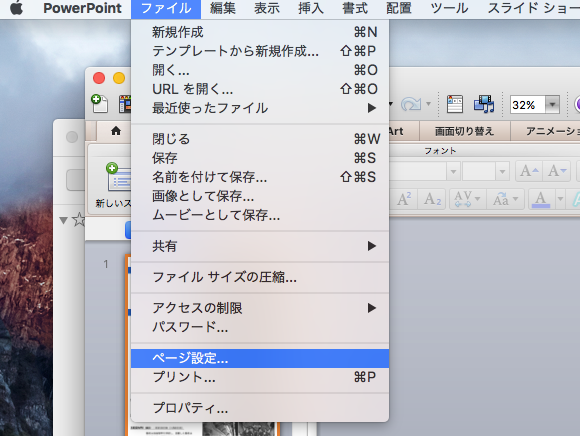Viewport: 580px width, 436px height.
Task: Minimize the window with yellow button
Action: coord(119,78)
